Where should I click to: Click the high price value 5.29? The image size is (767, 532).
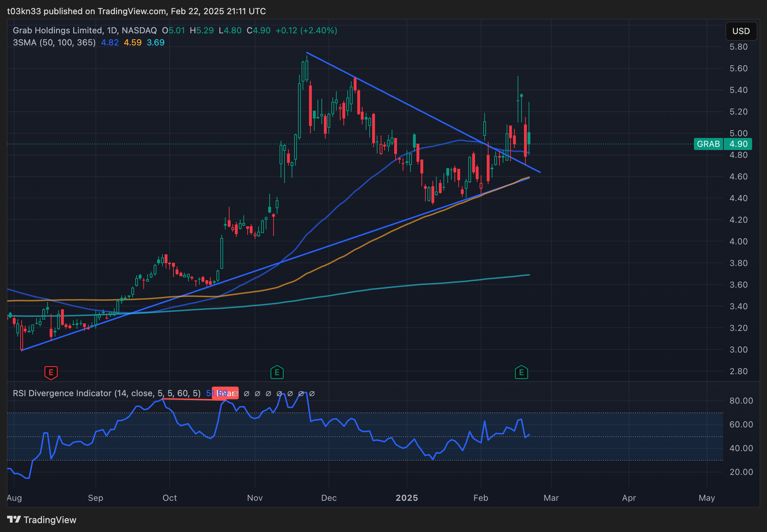pos(205,31)
